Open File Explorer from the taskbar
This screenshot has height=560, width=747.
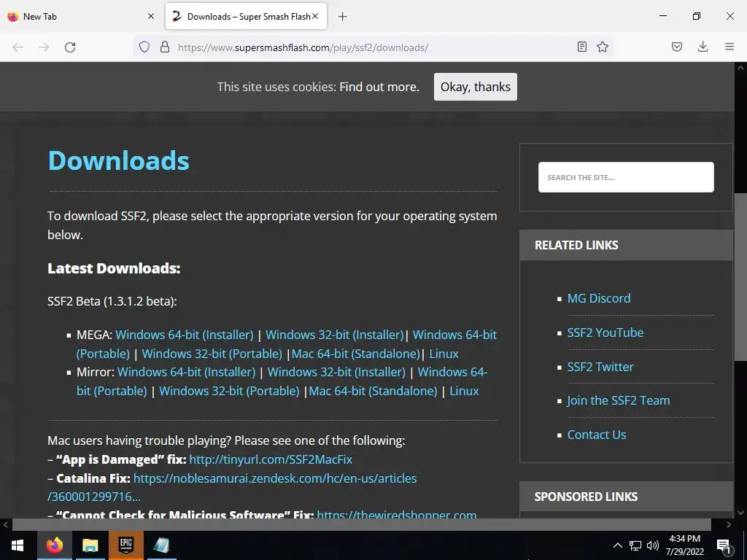90,545
